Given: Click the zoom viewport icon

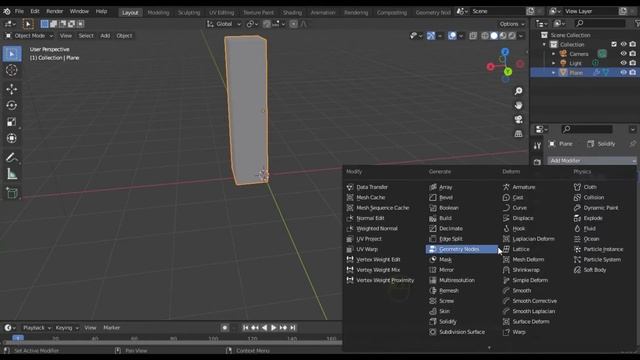Looking at the screenshot, I should pyautogui.click(x=518, y=91).
